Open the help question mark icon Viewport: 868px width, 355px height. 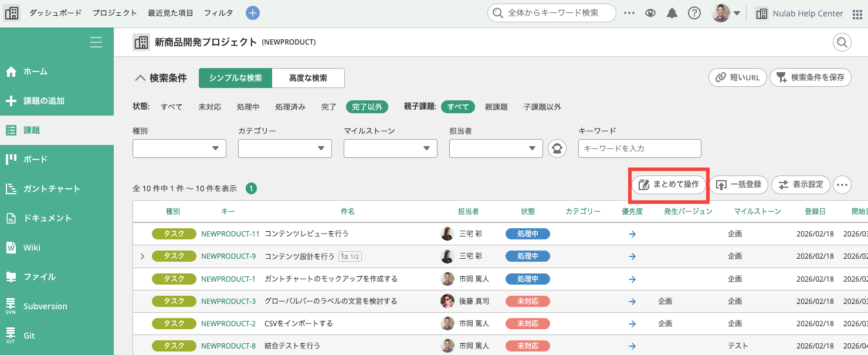point(694,13)
